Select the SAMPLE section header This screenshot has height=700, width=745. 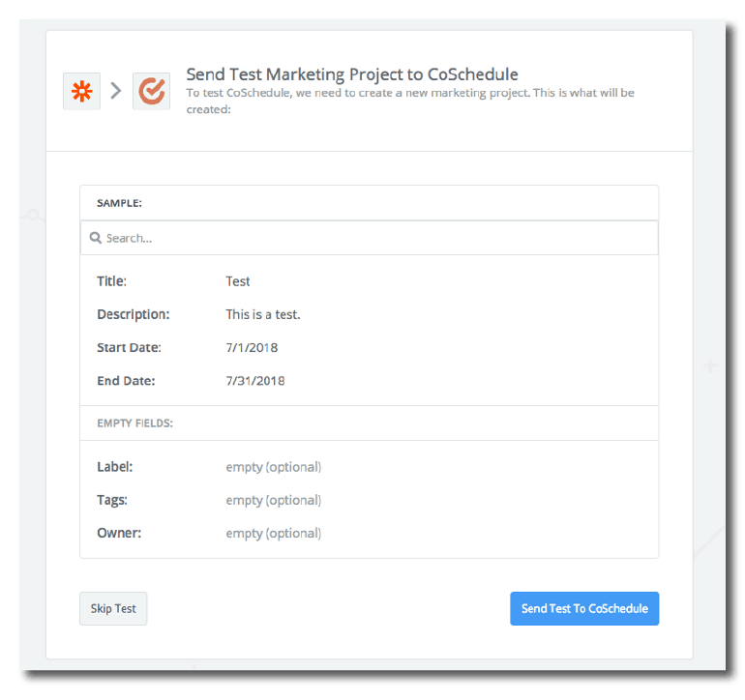[119, 204]
